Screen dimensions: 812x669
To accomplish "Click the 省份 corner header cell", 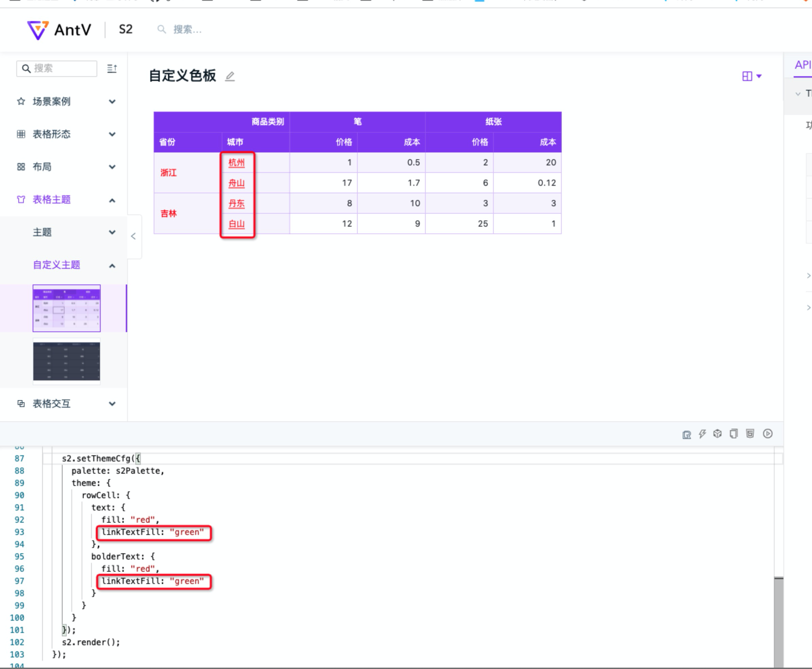I will pyautogui.click(x=188, y=142).
